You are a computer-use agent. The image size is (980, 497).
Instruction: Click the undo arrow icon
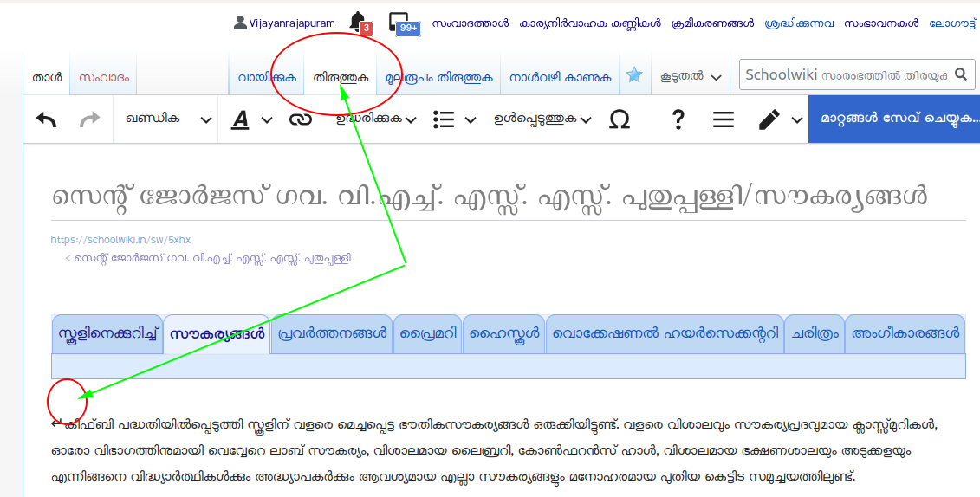(x=47, y=119)
